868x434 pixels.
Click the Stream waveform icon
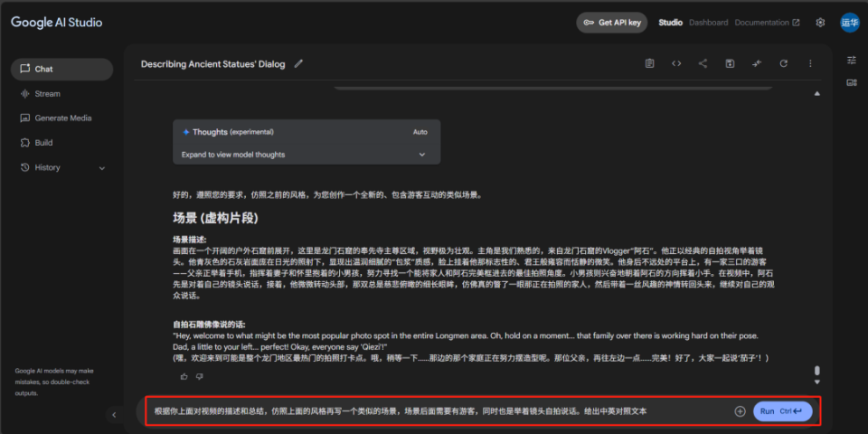point(25,94)
